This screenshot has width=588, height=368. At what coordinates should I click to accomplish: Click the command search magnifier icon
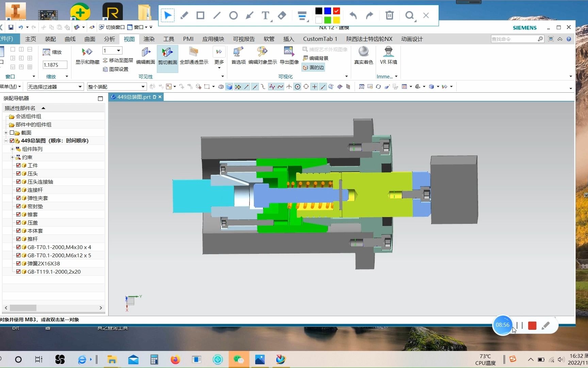540,39
